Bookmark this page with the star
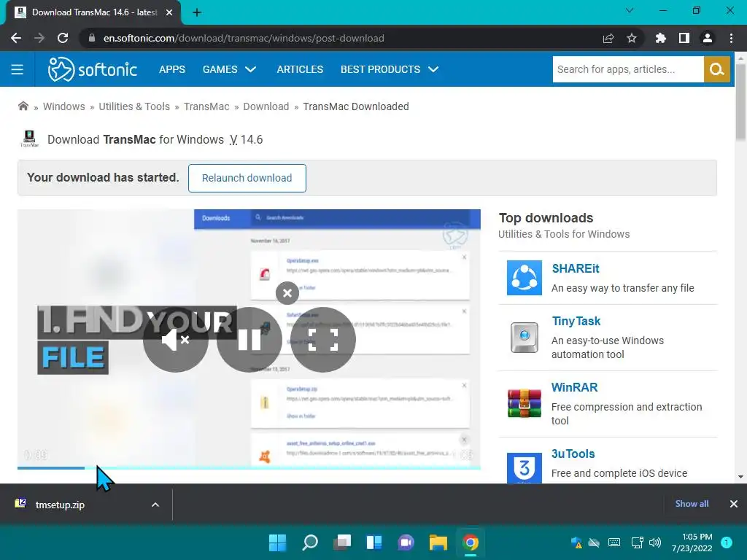 [x=632, y=38]
